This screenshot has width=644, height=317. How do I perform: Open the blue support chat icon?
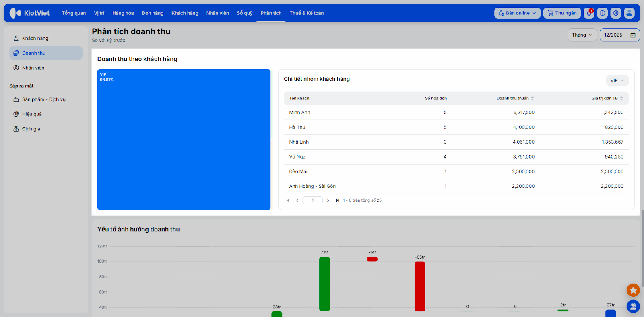click(x=633, y=307)
